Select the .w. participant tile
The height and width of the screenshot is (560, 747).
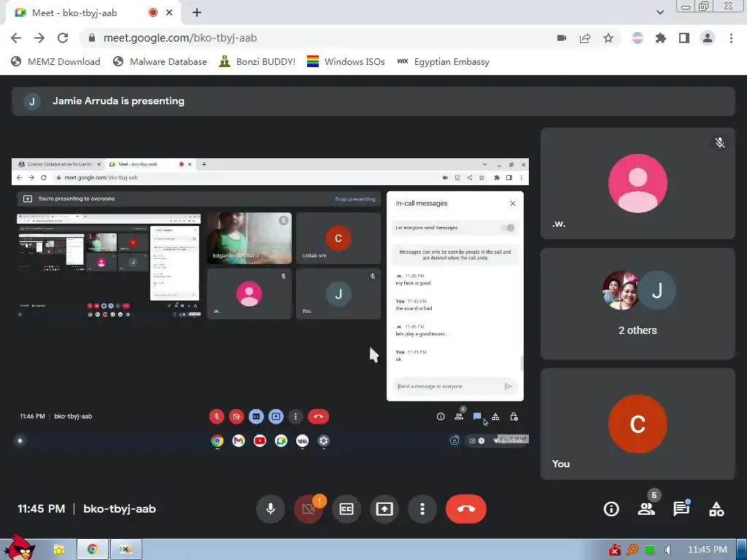(x=638, y=183)
